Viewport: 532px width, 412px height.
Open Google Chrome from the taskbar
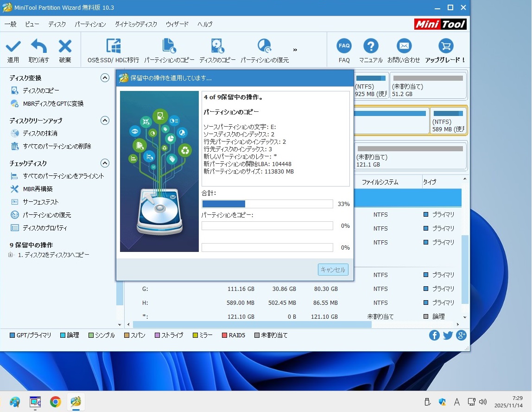pos(55,402)
